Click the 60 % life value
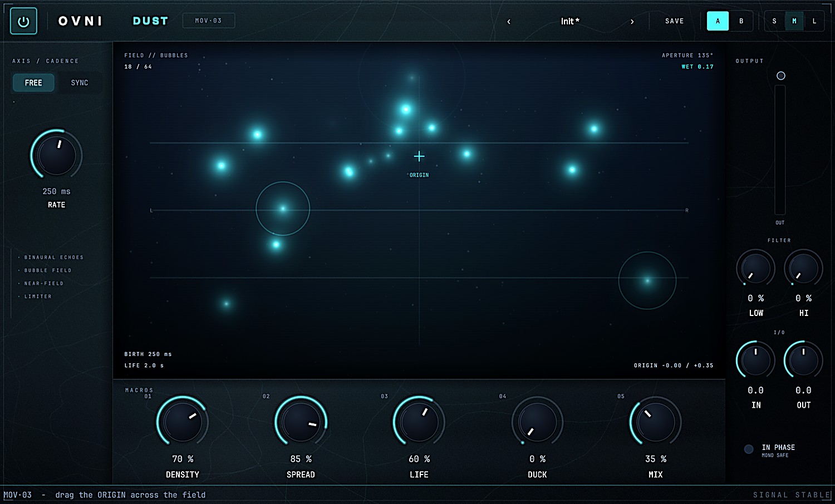The width and height of the screenshot is (835, 504). (419, 459)
